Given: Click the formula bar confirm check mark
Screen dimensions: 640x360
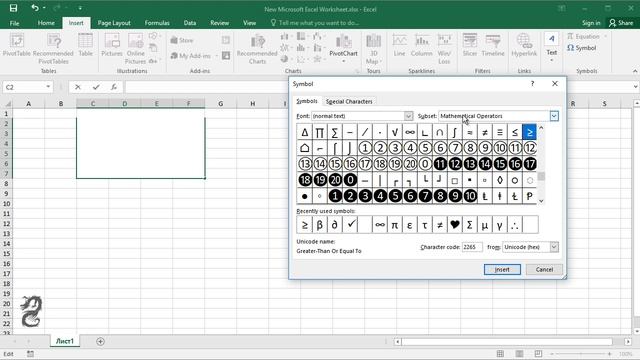Looking at the screenshot, I should click(96, 87).
